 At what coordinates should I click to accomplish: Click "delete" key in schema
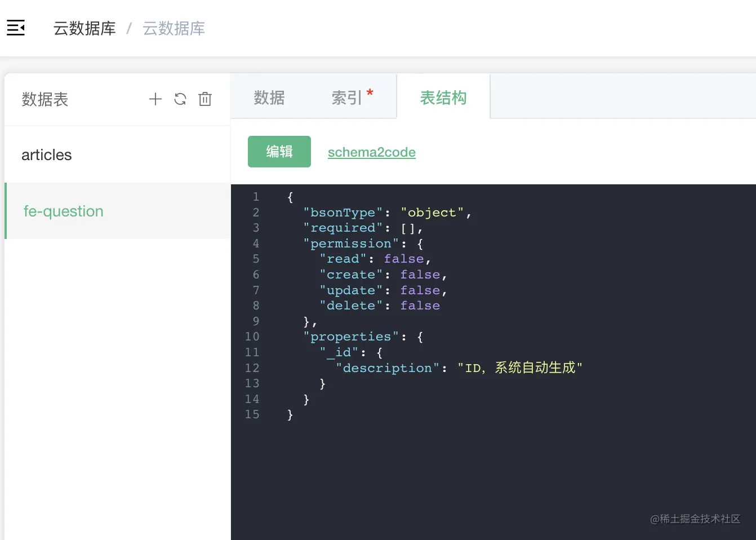click(x=351, y=306)
